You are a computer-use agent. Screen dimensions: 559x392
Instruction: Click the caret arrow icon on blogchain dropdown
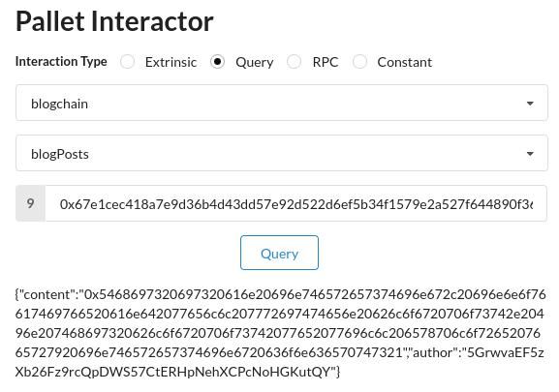pyautogui.click(x=530, y=104)
